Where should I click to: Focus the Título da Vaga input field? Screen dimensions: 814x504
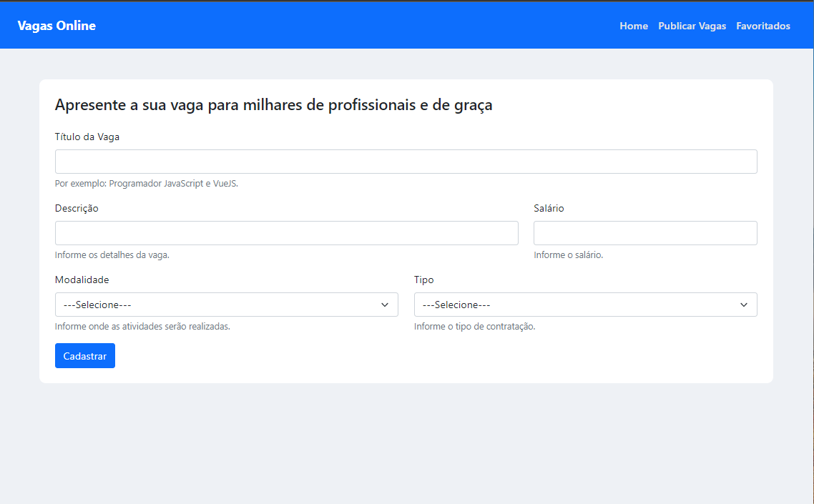pyautogui.click(x=406, y=161)
